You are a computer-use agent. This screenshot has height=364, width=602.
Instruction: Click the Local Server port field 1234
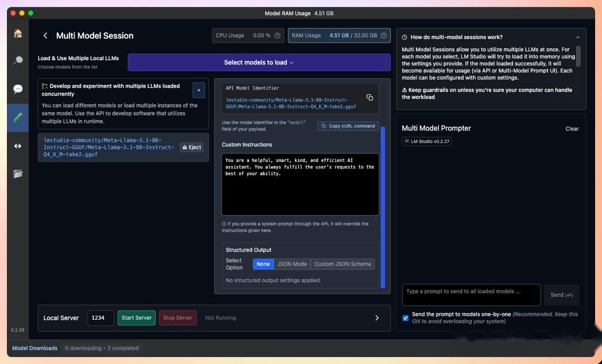(x=101, y=317)
